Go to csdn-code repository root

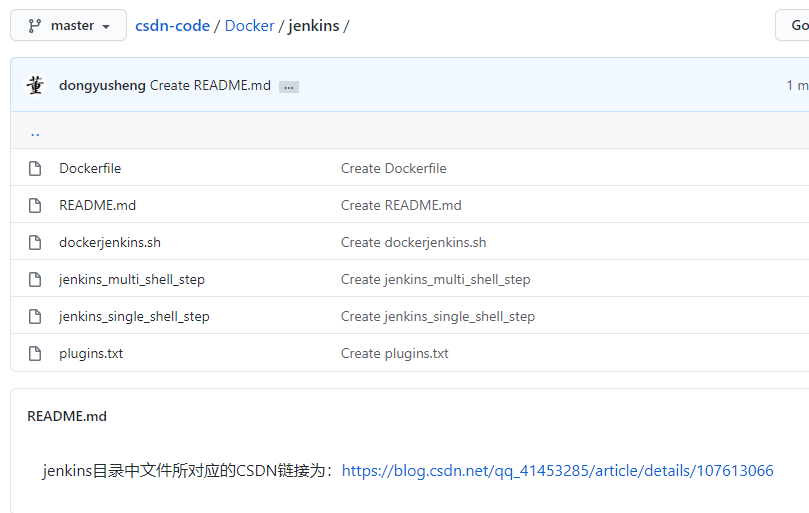click(x=172, y=26)
